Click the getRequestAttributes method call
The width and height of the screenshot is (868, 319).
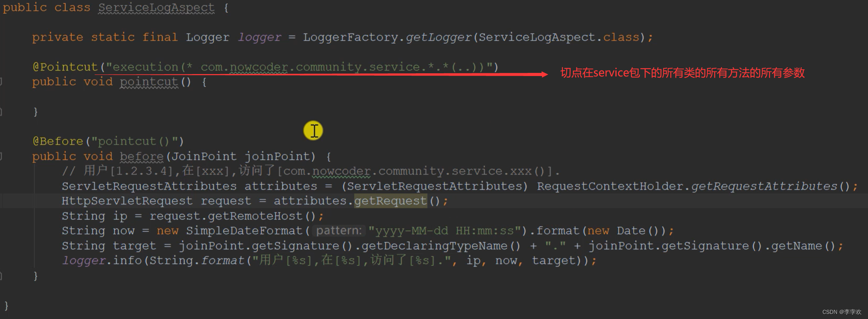coord(764,186)
